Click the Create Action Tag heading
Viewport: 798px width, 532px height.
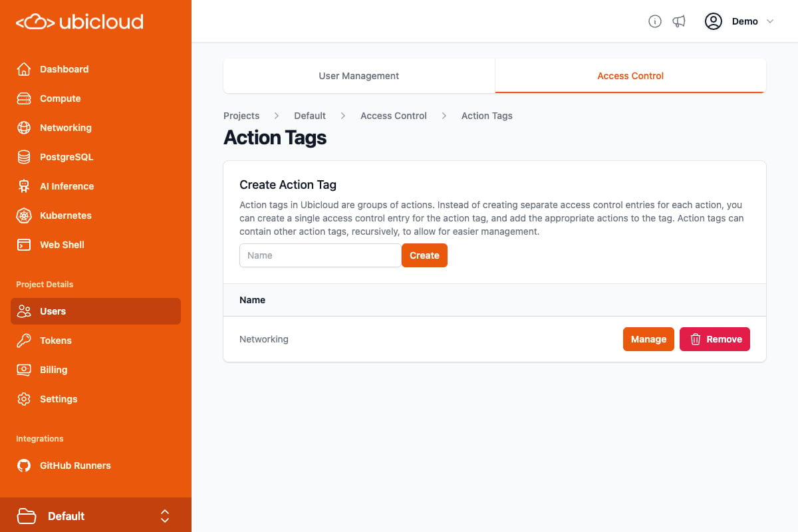[288, 185]
